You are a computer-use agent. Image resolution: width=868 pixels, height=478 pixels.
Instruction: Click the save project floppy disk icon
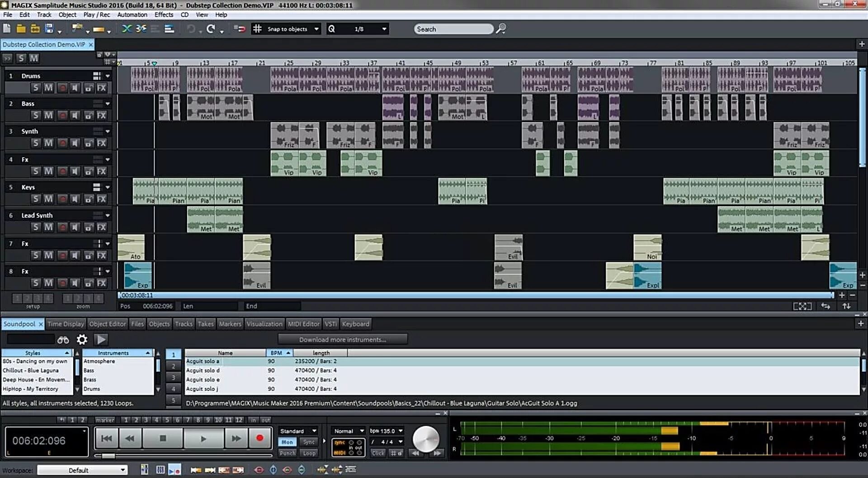49,29
